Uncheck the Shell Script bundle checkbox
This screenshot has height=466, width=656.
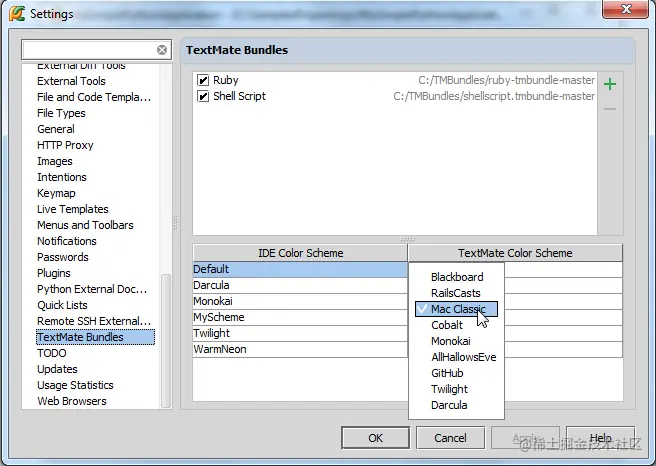[x=203, y=96]
